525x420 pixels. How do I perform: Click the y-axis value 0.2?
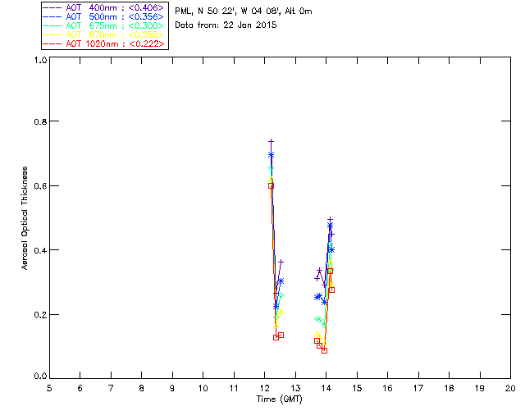pos(40,315)
